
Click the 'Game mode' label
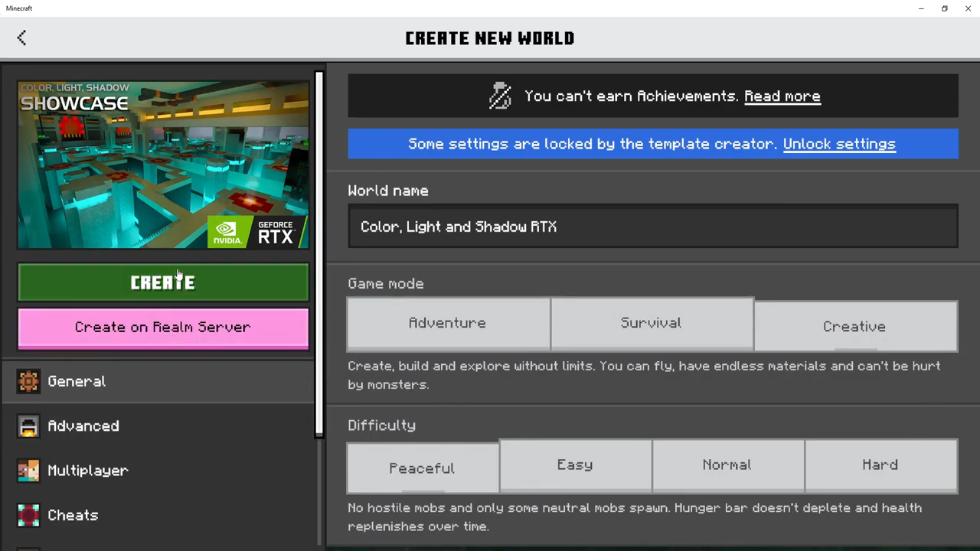pos(386,284)
